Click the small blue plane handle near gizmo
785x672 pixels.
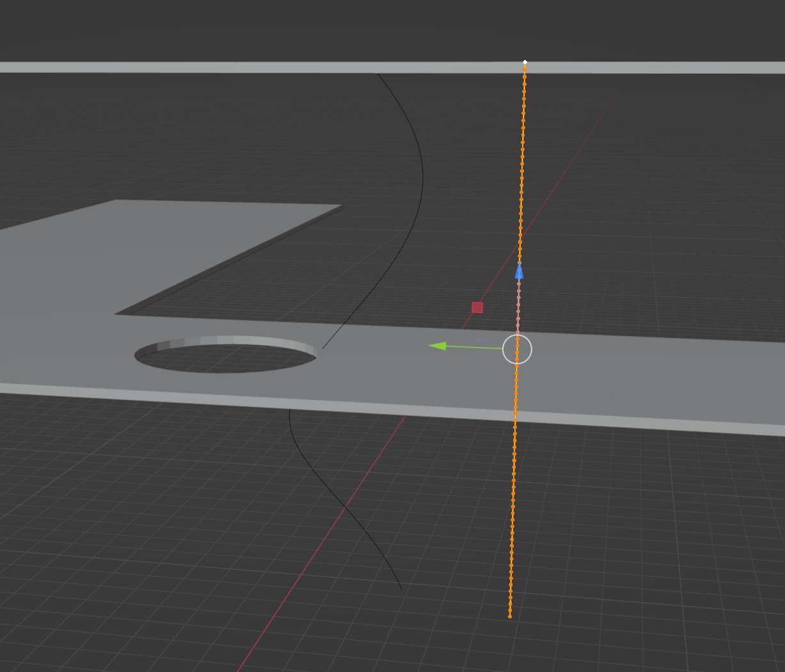coord(481,340)
